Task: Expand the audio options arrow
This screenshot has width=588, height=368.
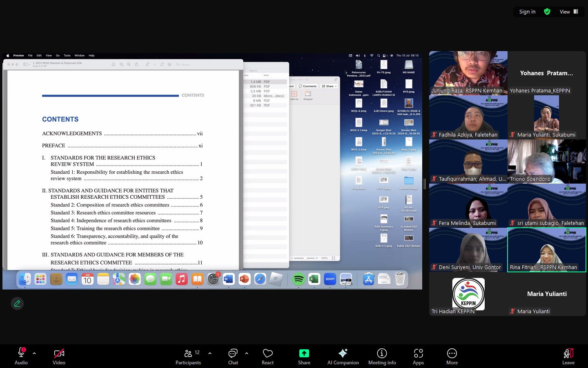Action: (34, 353)
